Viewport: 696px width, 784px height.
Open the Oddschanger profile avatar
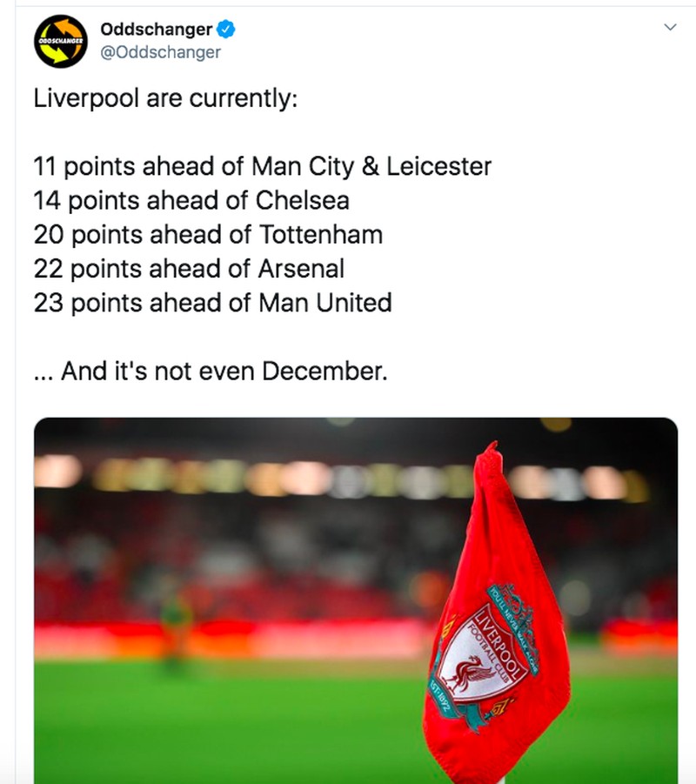point(59,41)
